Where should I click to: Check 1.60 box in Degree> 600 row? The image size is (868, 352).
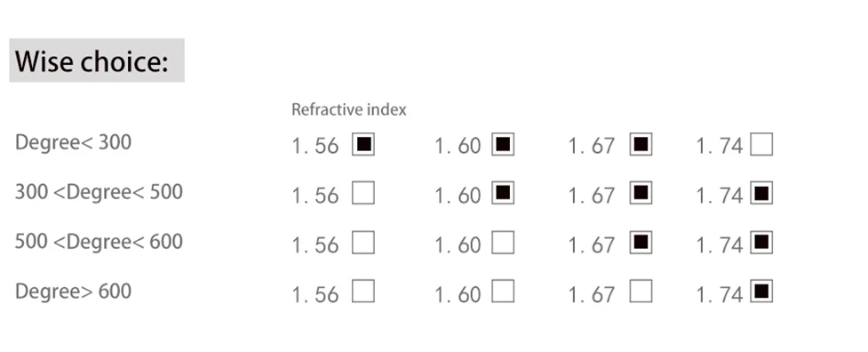503,292
